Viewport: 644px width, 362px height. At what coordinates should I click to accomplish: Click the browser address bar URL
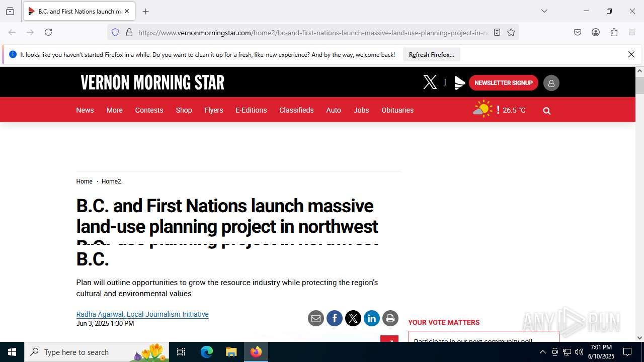(x=312, y=33)
